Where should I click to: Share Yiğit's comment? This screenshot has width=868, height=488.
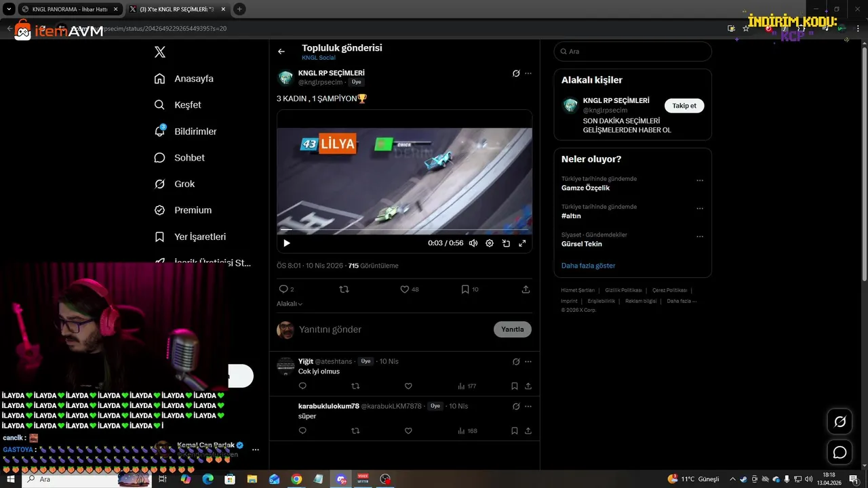pos(528,386)
